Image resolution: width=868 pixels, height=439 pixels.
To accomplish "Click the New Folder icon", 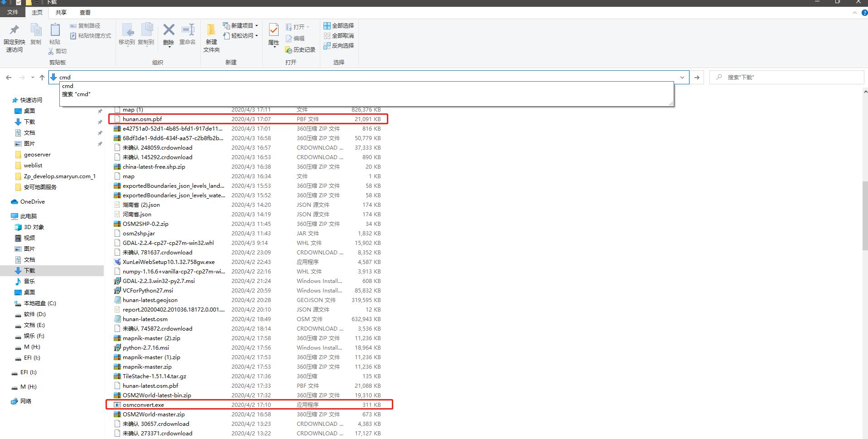I will point(211,30).
